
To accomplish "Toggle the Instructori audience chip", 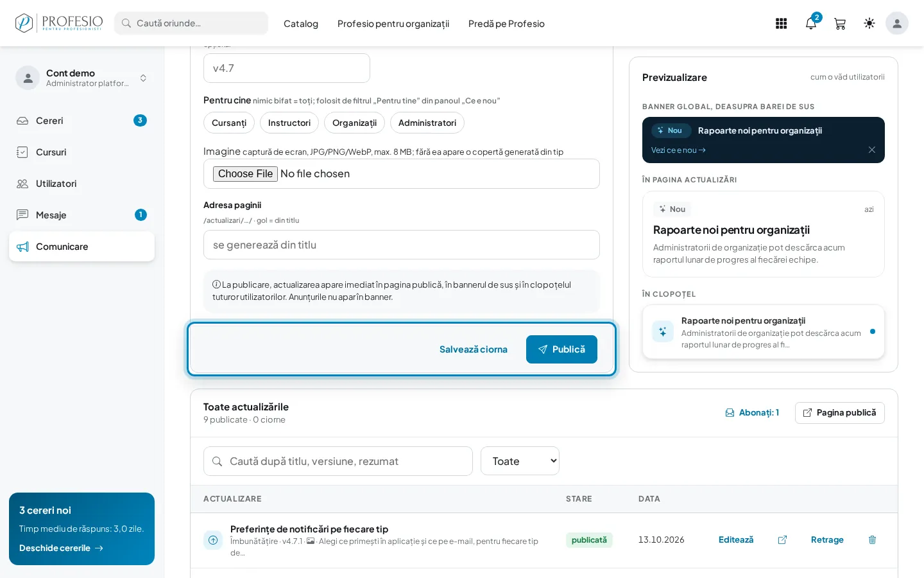I will [x=289, y=123].
